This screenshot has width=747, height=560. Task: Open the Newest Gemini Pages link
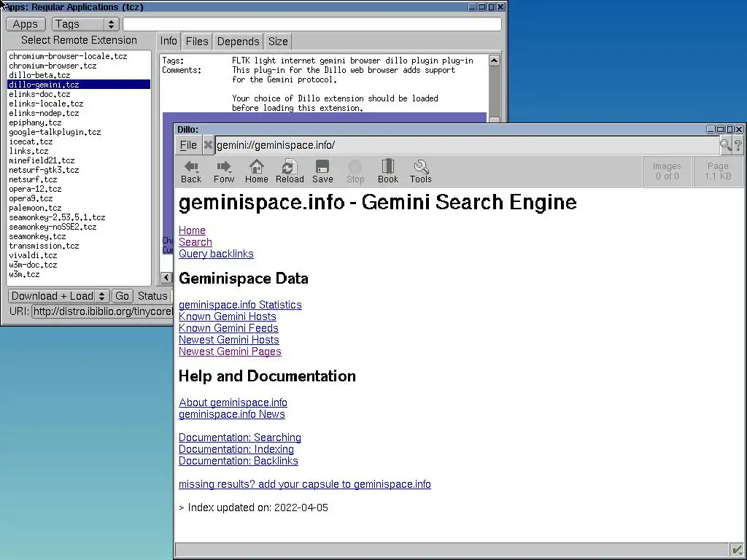(x=230, y=351)
